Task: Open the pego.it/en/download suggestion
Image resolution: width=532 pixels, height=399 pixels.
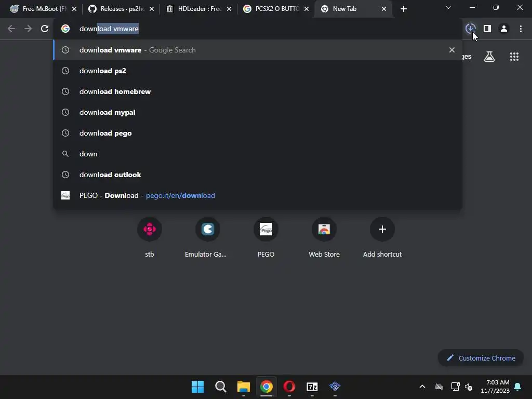Action: [258, 195]
